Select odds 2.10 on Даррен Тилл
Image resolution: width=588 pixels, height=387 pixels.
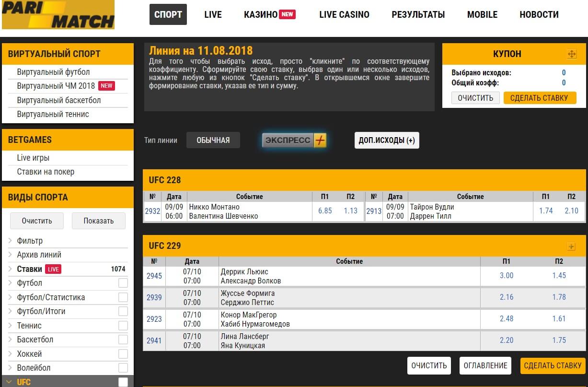click(x=572, y=211)
